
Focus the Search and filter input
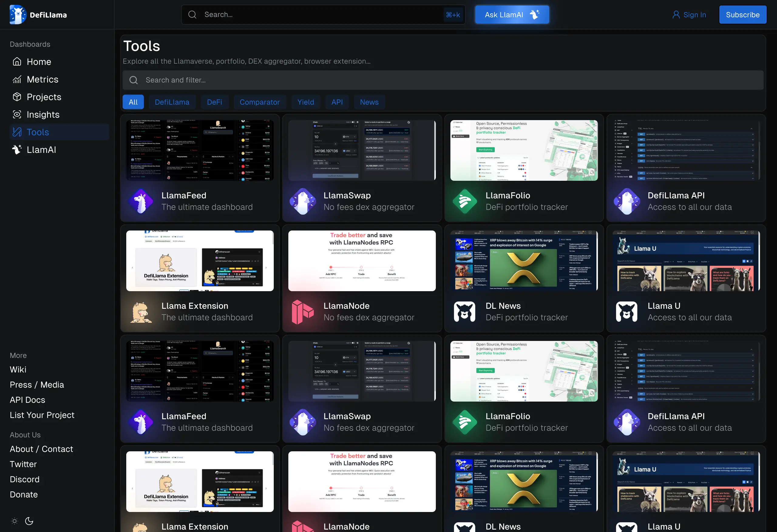click(x=443, y=80)
